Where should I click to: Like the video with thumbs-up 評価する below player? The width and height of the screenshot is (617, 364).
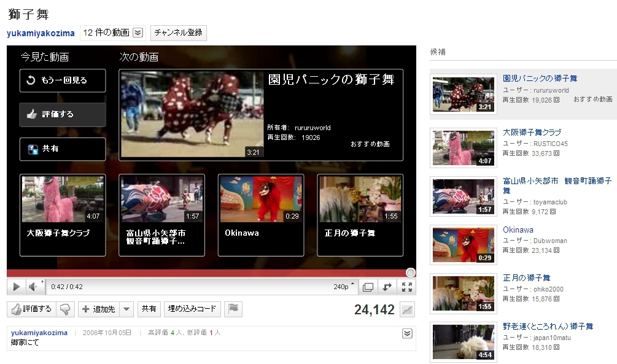tap(31, 309)
